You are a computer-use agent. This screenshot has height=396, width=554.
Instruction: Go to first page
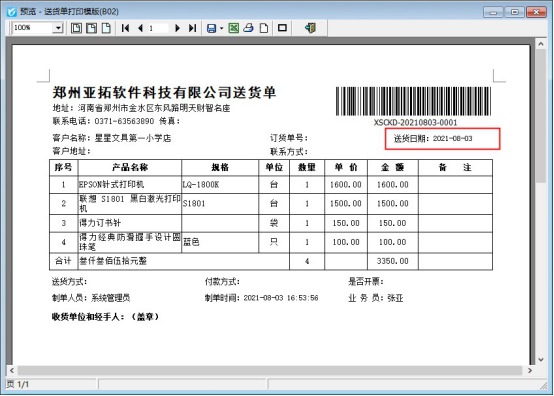point(125,28)
